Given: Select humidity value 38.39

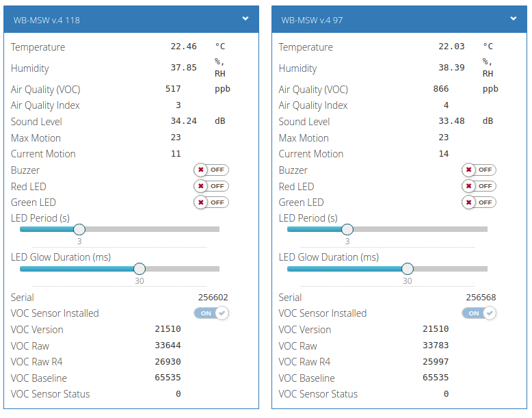Looking at the screenshot, I should tap(451, 68).
